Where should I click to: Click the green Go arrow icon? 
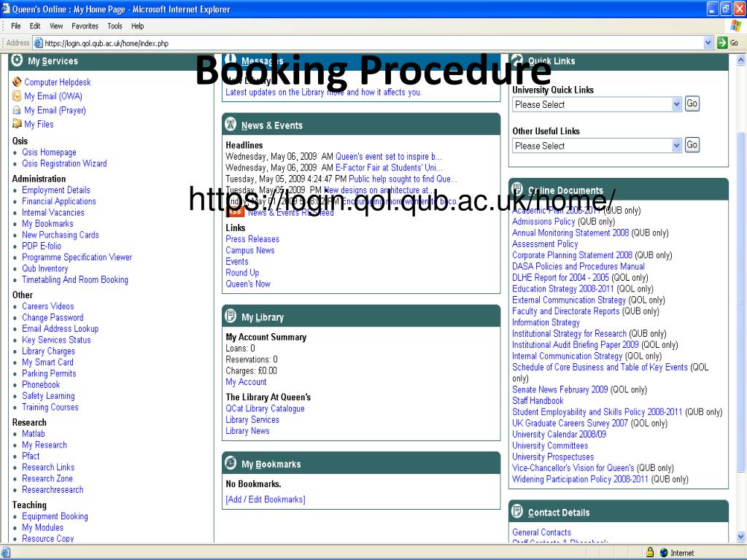(722, 43)
